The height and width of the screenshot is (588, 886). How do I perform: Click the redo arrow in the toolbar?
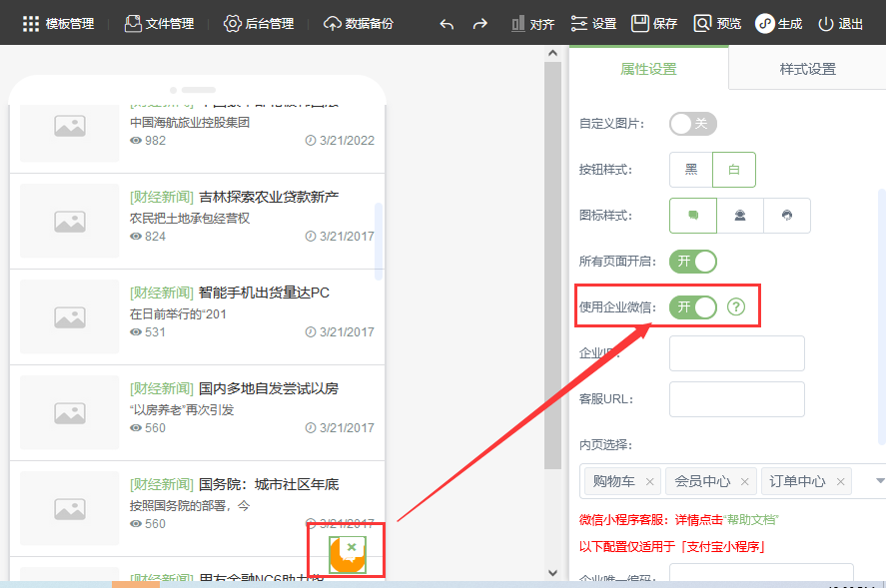coord(479,23)
